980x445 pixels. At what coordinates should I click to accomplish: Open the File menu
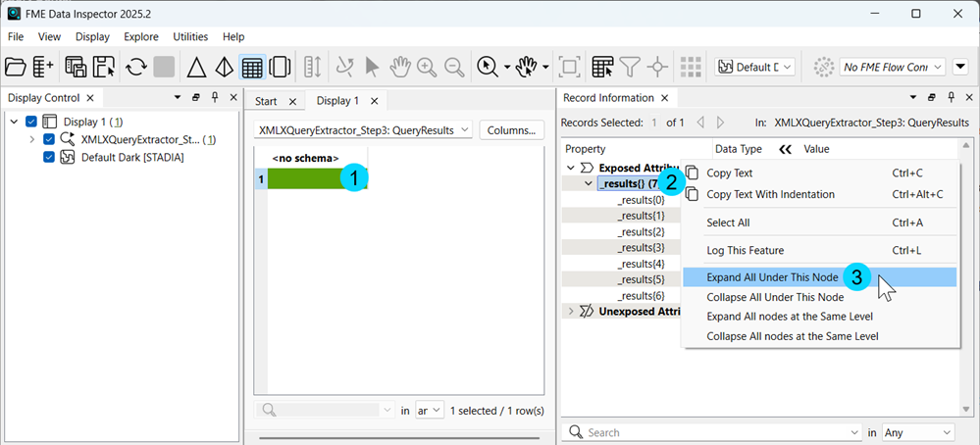pyautogui.click(x=16, y=37)
